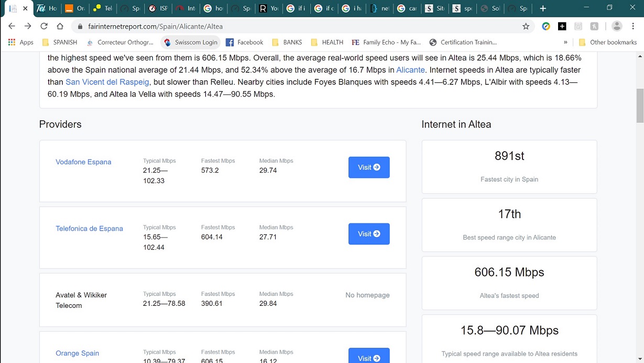Open the browser home page
The image size is (644, 363).
(x=60, y=26)
